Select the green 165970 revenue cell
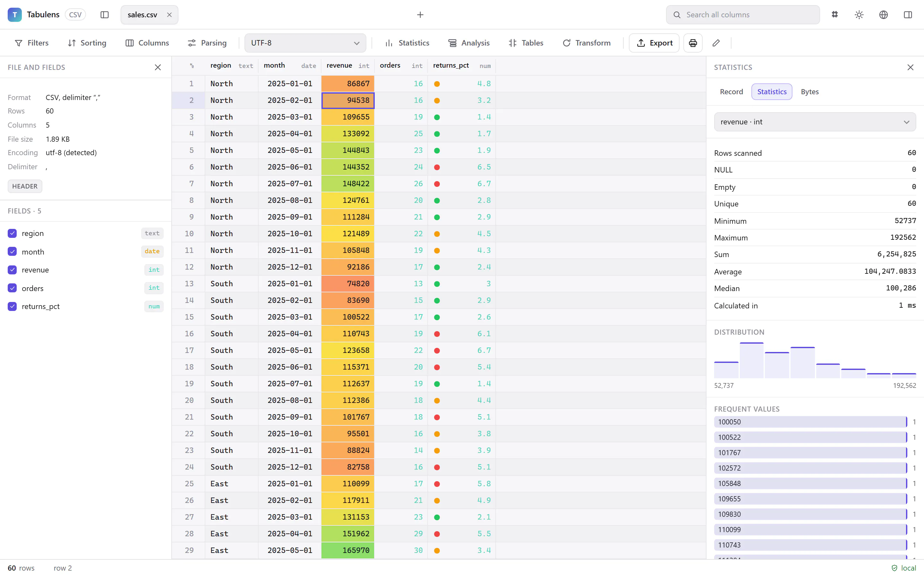Screen dimensions: 924x577 (348, 550)
